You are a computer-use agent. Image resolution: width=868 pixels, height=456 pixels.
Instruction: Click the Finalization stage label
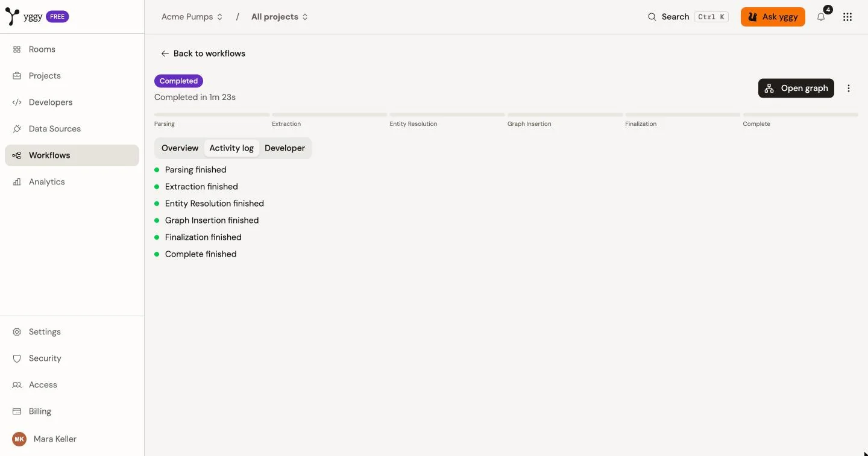[x=641, y=124]
